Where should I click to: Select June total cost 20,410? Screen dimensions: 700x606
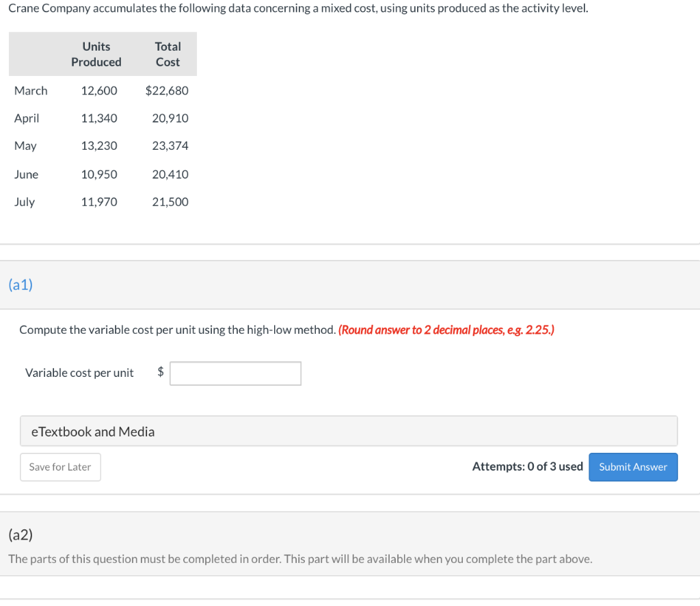(170, 174)
